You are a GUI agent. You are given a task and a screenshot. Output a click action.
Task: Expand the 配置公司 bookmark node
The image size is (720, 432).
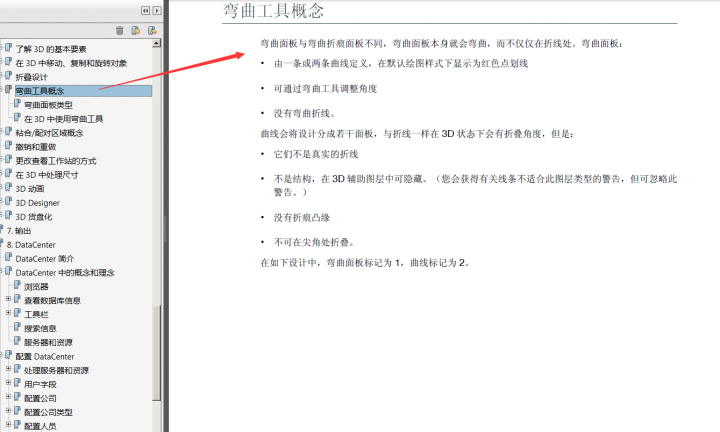(x=8, y=397)
